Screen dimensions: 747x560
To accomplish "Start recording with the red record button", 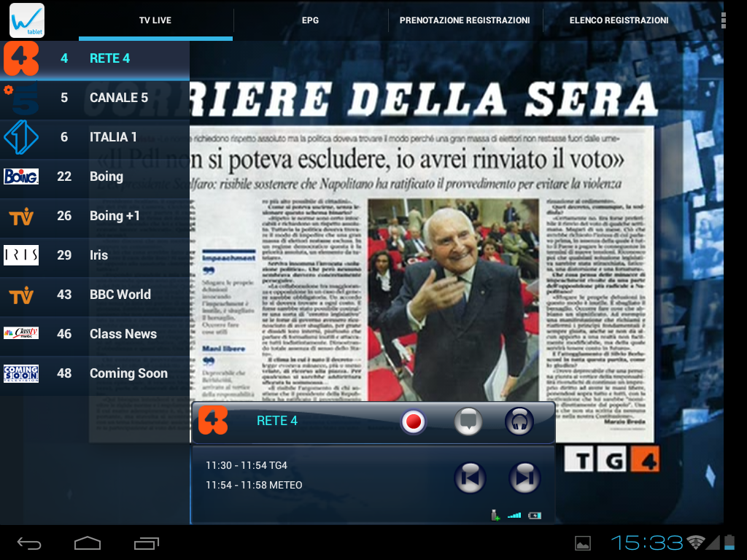I will pos(413,422).
